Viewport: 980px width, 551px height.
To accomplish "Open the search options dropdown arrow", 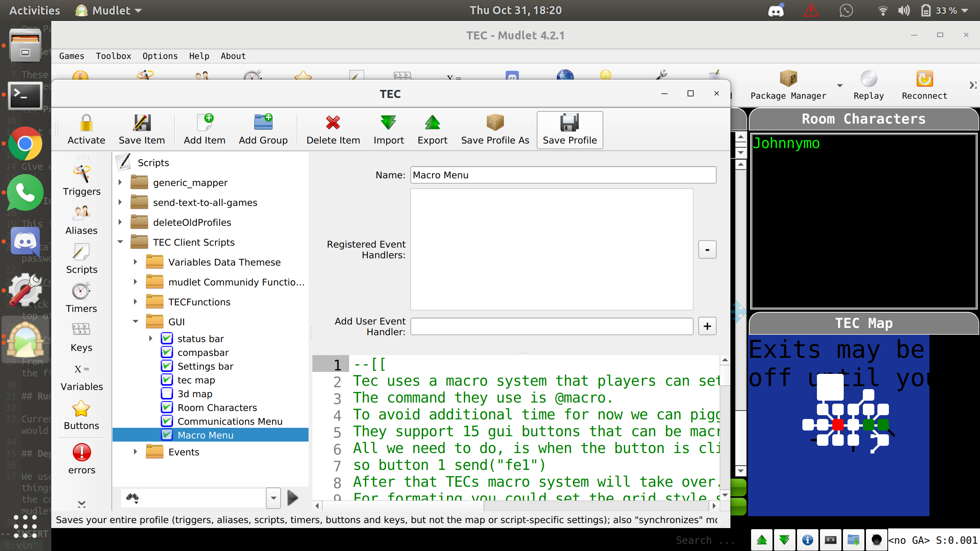I will click(x=273, y=498).
